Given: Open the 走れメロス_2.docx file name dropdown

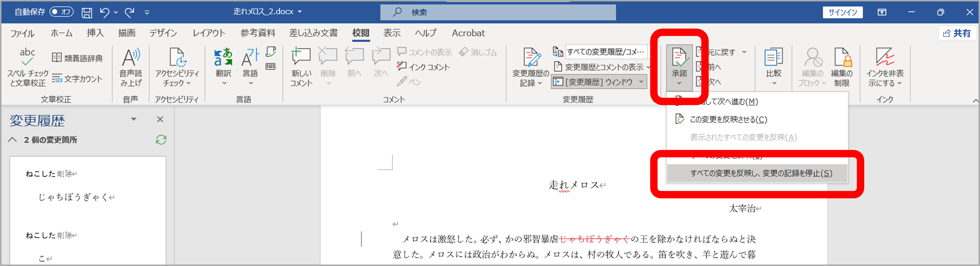Looking at the screenshot, I should point(300,12).
